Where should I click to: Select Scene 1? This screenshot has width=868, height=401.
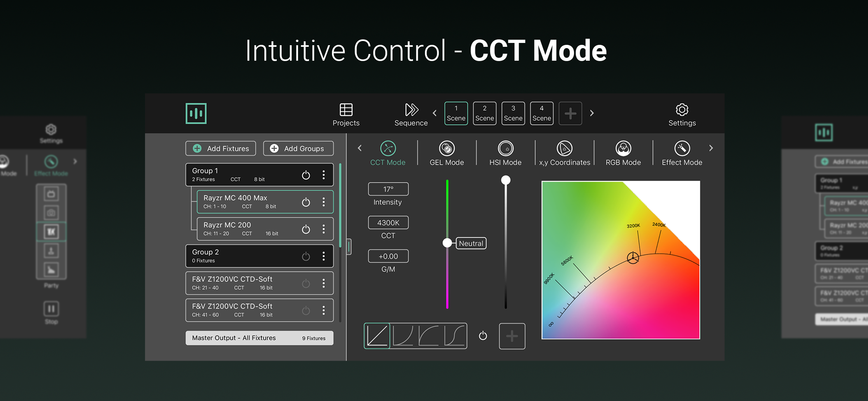coord(456,113)
